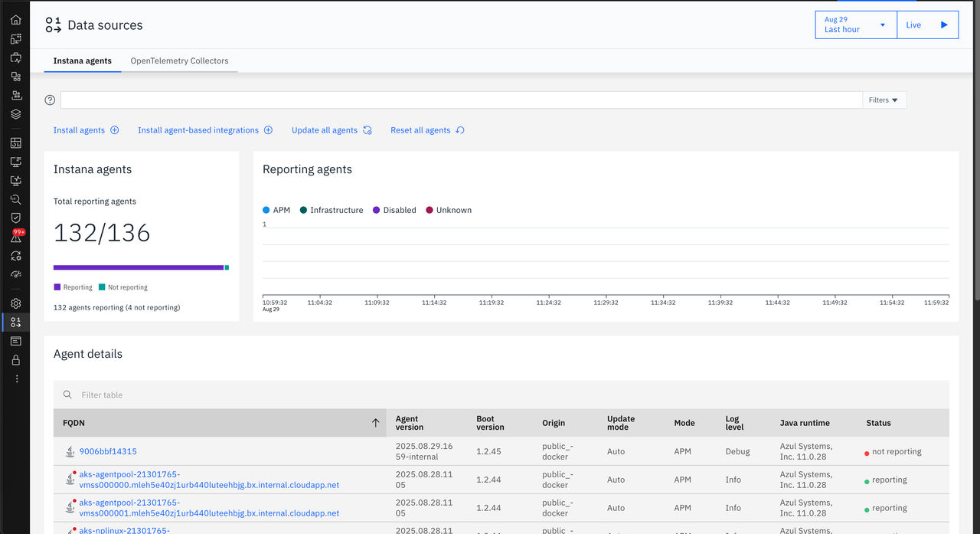Screen dimensions: 980x534
Task: Sort by FQDN using the arrow
Action: coord(375,423)
